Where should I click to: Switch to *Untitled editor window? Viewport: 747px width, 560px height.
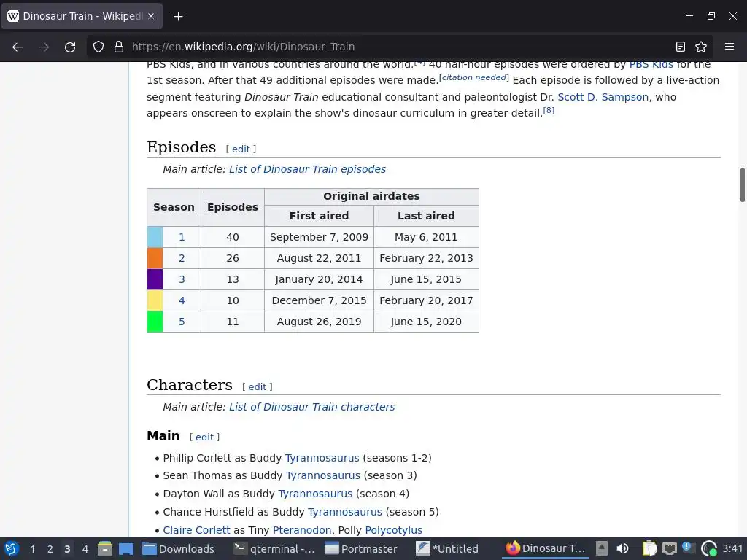pyautogui.click(x=447, y=548)
